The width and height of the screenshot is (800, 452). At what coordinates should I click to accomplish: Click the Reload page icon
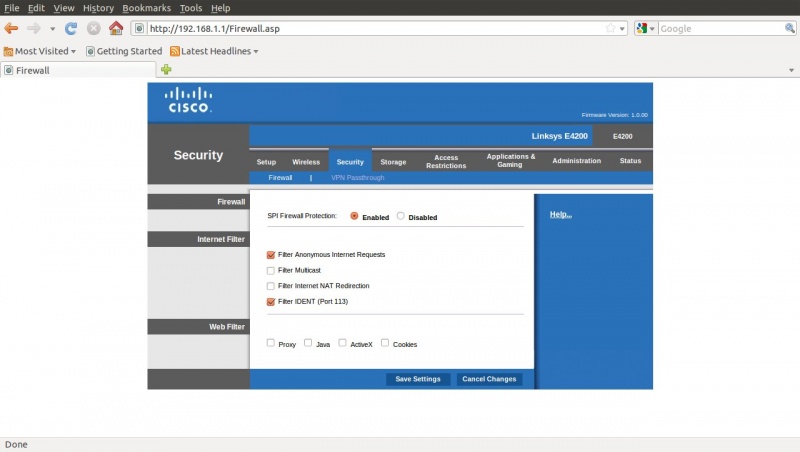point(71,29)
